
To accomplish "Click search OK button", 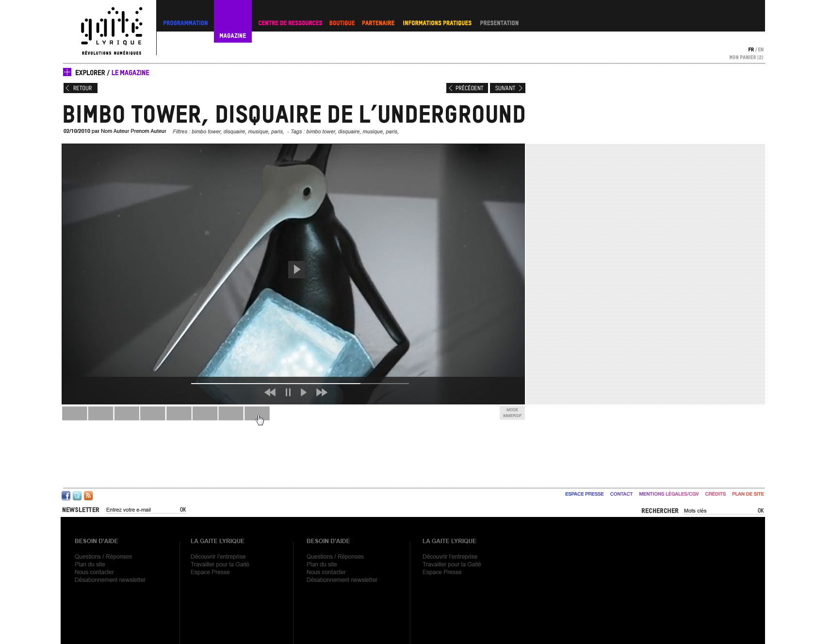I will point(761,511).
